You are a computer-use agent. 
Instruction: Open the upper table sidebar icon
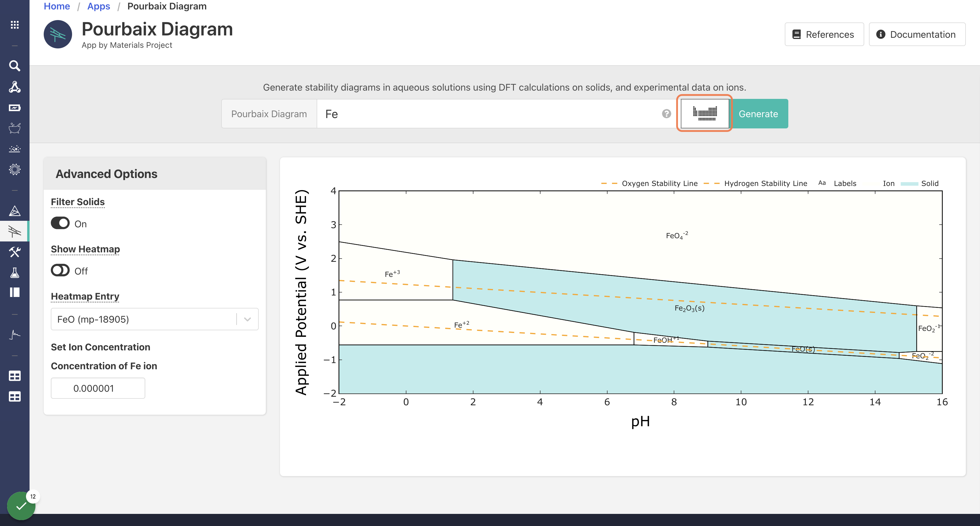click(14, 376)
